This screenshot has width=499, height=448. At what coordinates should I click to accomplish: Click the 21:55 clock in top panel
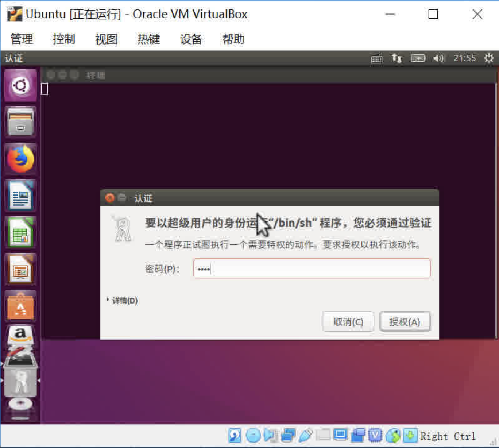(x=465, y=58)
